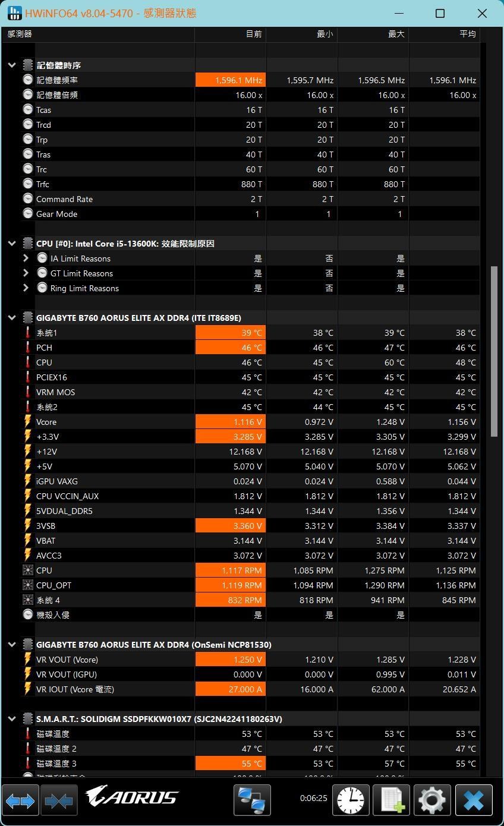Click the clock reset timer icon
The width and height of the screenshot is (504, 826).
(351, 800)
